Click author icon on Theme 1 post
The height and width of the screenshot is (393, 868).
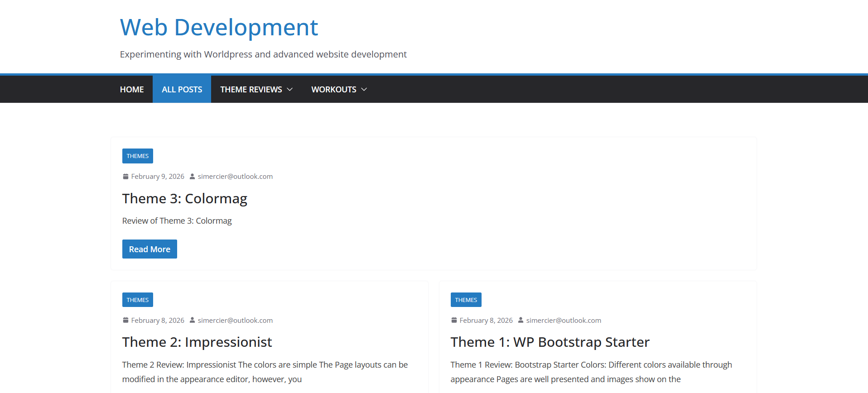(521, 320)
